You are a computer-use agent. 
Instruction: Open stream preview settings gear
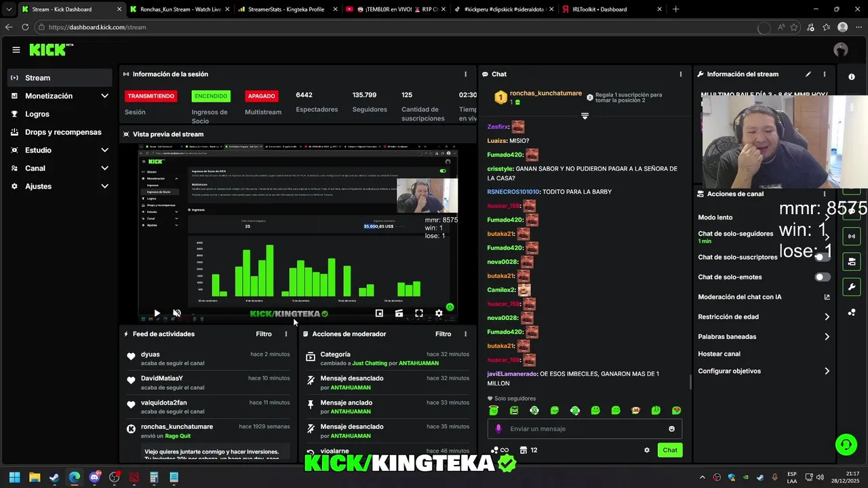[439, 313]
